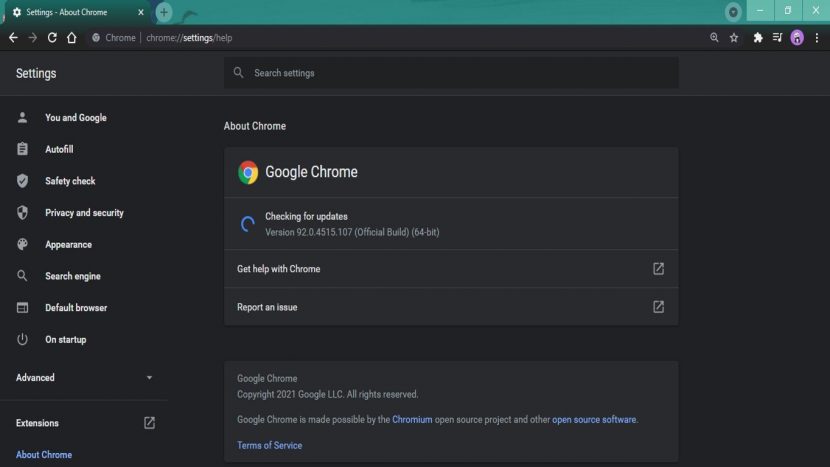830x467 pixels.
Task: Bookmark this page with the star icon
Action: point(734,38)
